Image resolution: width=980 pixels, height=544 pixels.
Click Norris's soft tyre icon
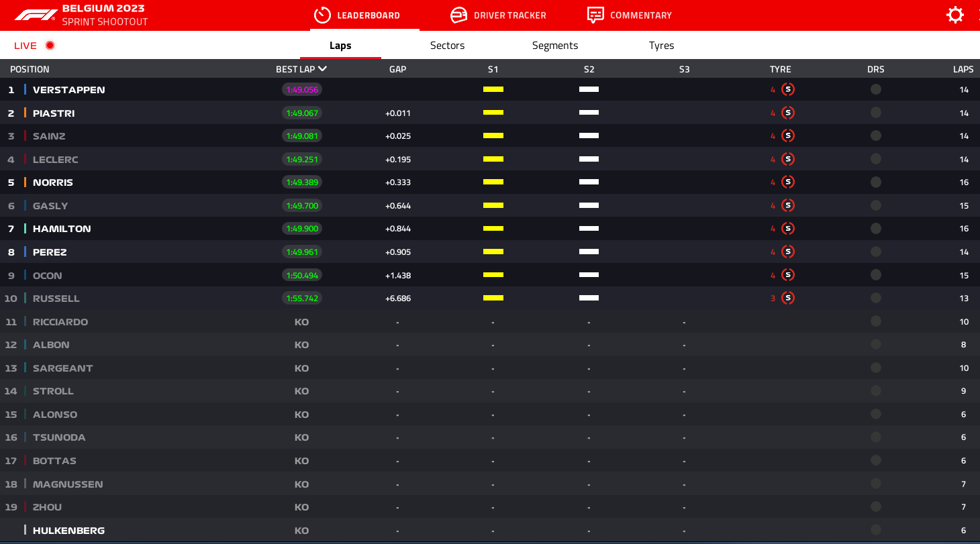[x=788, y=182]
